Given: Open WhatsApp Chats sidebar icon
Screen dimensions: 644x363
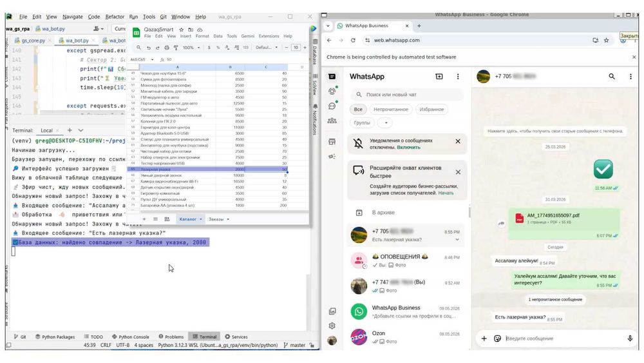Looking at the screenshot, I should 332,77.
